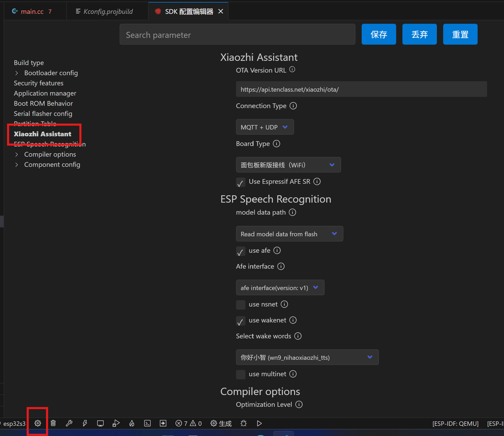Enable the use multinet checkbox
504x436 pixels.
241,374
